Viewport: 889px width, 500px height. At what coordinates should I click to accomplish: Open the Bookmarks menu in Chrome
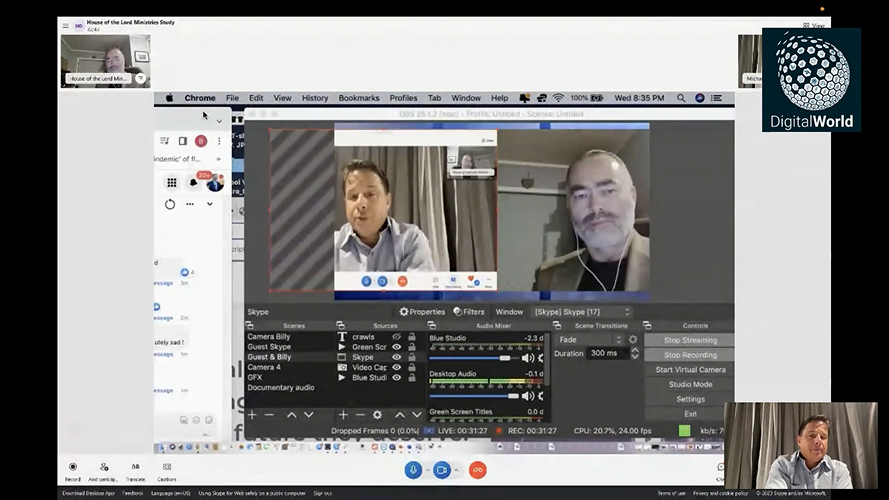tap(359, 98)
